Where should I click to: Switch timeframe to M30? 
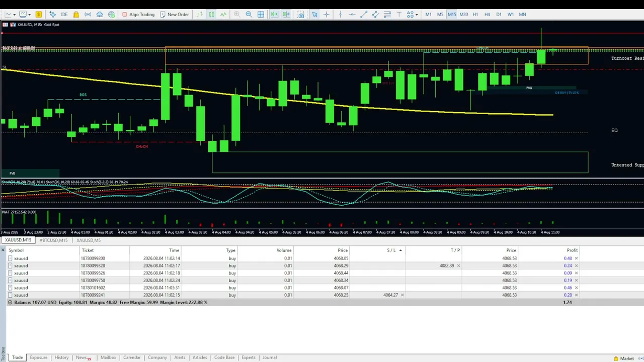[463, 14]
